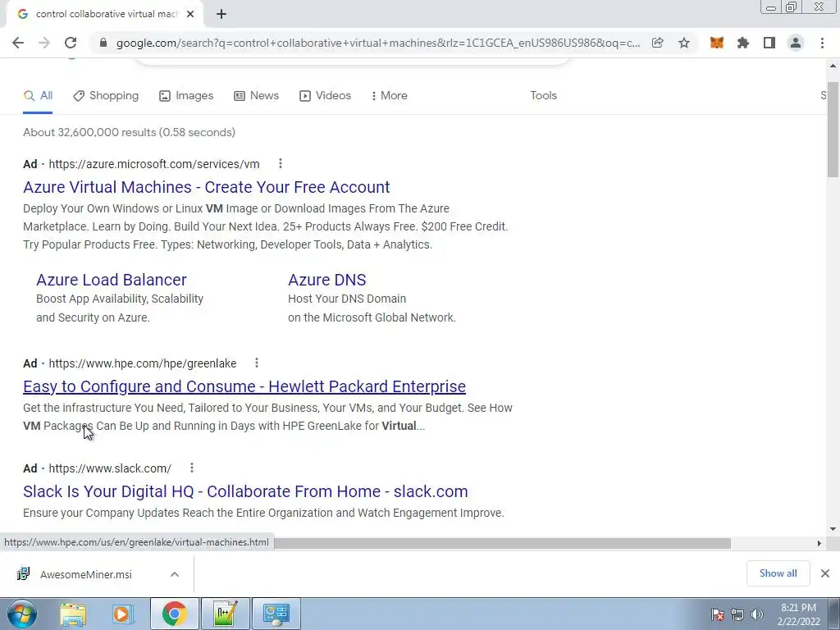This screenshot has width=840, height=630.
Task: Switch to News results
Action: (x=256, y=96)
